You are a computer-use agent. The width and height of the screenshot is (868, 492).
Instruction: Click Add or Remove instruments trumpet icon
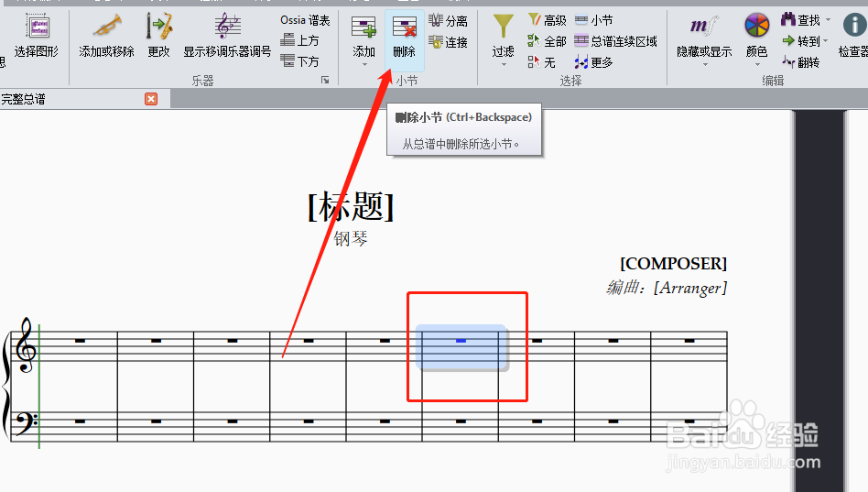pos(107,26)
